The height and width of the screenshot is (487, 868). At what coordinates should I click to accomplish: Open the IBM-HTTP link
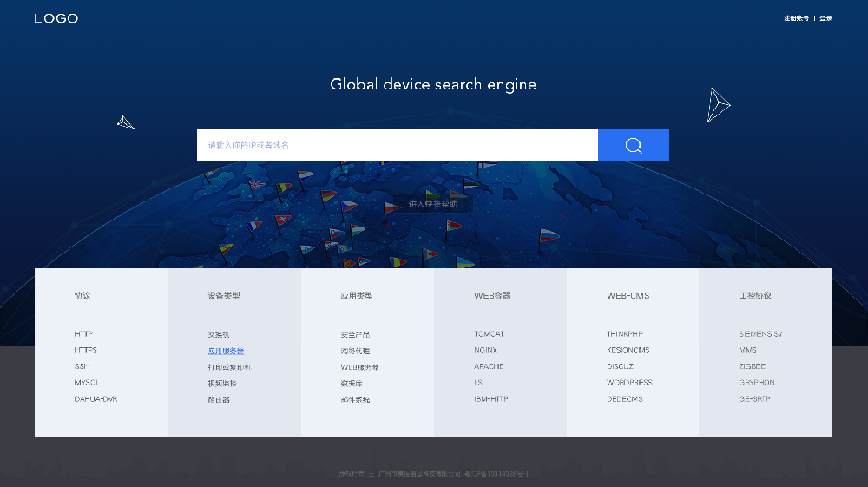tap(491, 399)
